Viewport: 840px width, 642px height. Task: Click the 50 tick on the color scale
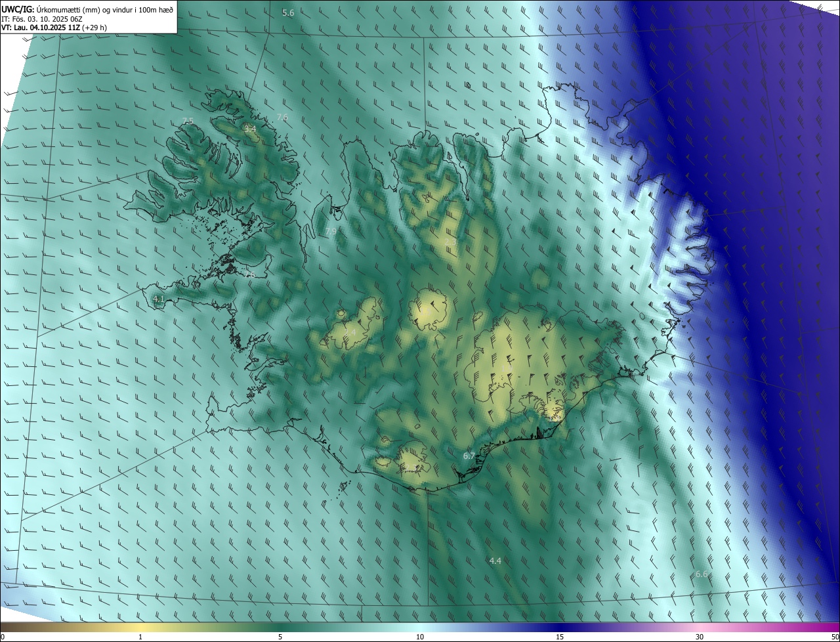point(835,637)
